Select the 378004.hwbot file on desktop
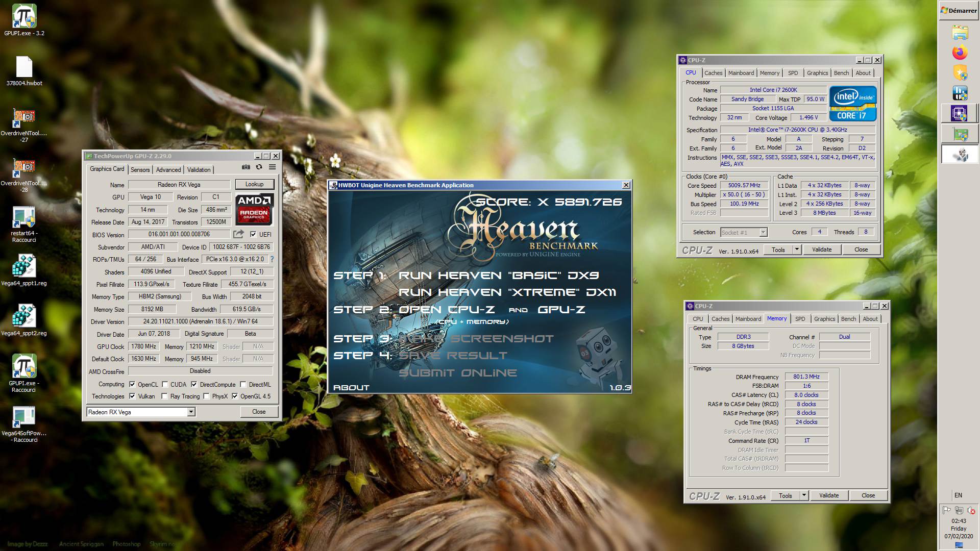 point(24,71)
